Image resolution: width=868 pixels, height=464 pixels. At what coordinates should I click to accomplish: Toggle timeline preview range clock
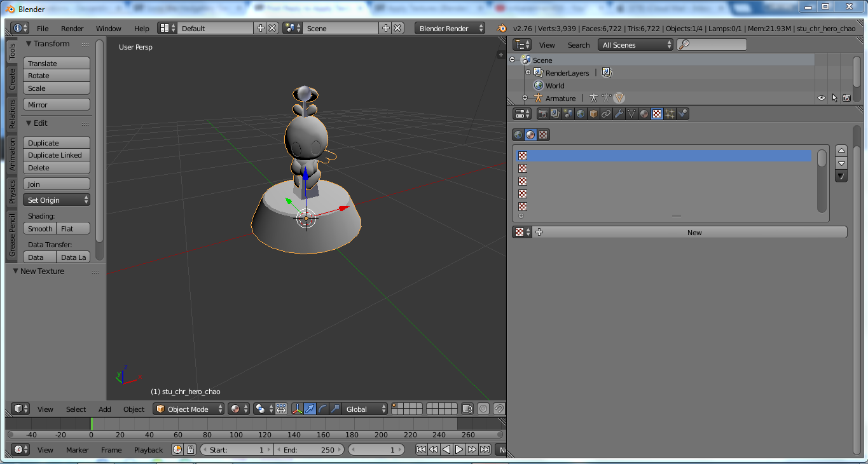click(177, 449)
